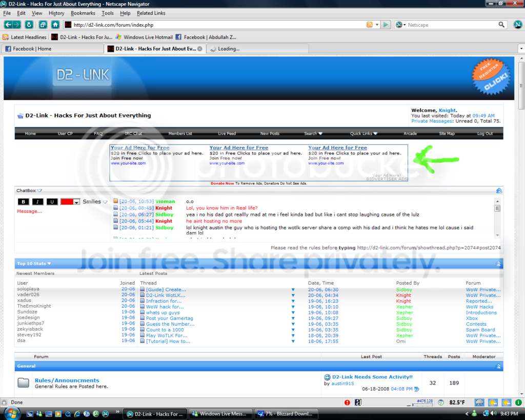Viewport: 525px width, 420px height.
Task: Open the Rules/Announcments forum link
Action: coord(67,380)
